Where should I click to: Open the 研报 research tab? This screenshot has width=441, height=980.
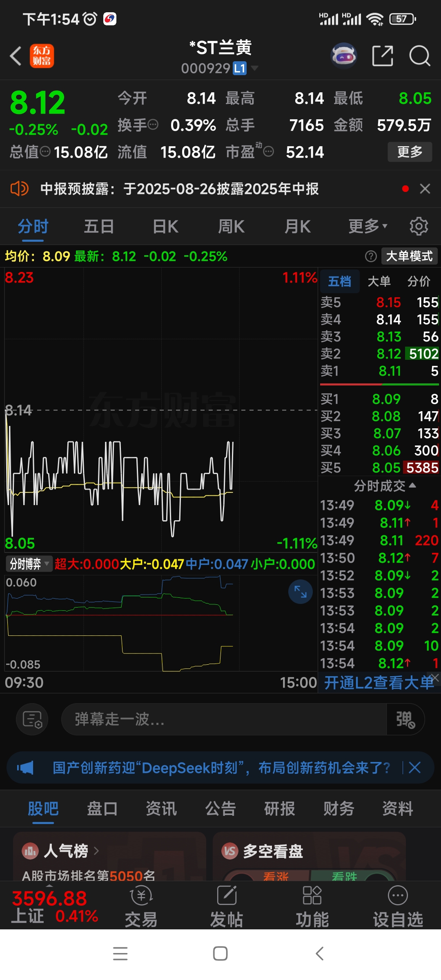coord(280,808)
